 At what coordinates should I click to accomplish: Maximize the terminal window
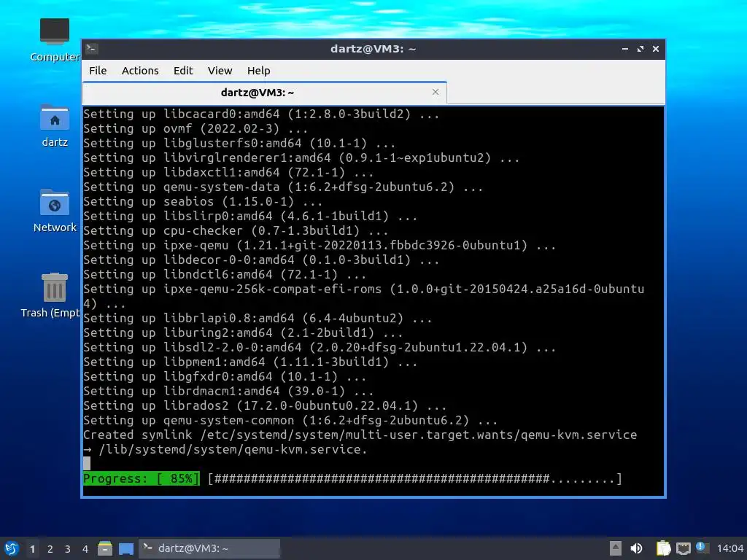(640, 49)
